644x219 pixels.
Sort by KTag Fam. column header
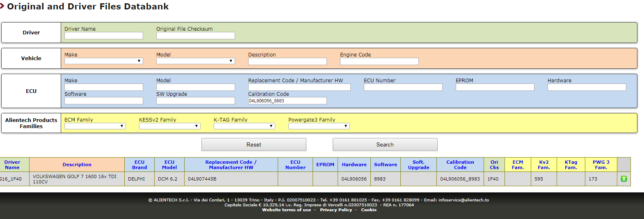pyautogui.click(x=571, y=165)
